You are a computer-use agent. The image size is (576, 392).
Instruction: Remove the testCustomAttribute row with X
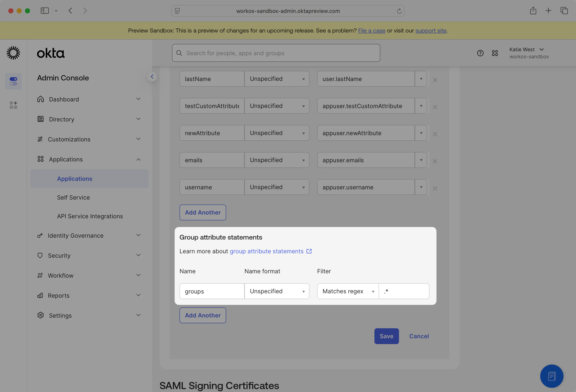tap(435, 107)
